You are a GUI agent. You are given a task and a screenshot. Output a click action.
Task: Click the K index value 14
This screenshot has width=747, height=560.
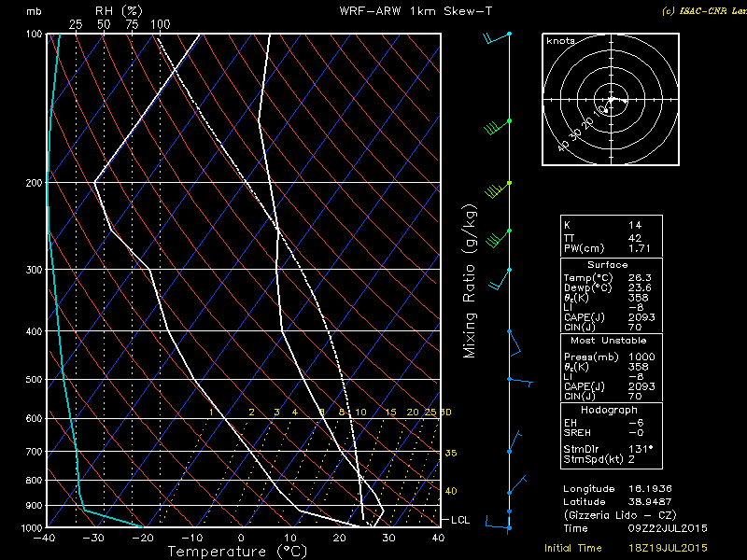pos(635,225)
